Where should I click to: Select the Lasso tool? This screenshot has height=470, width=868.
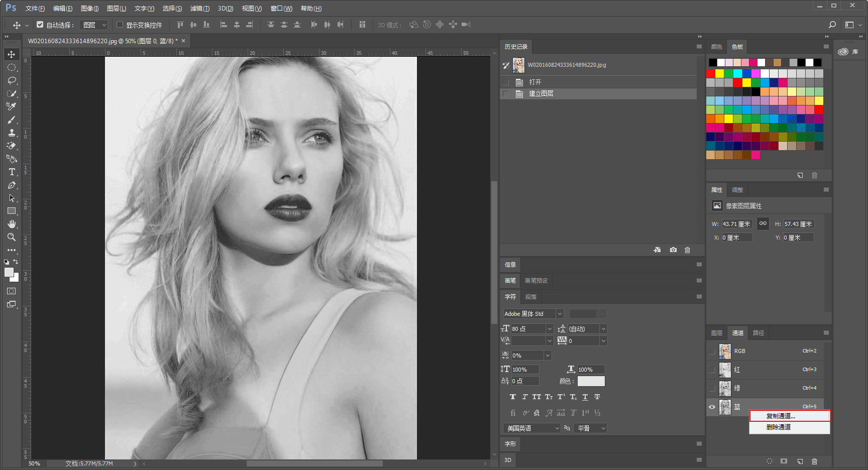[12, 80]
